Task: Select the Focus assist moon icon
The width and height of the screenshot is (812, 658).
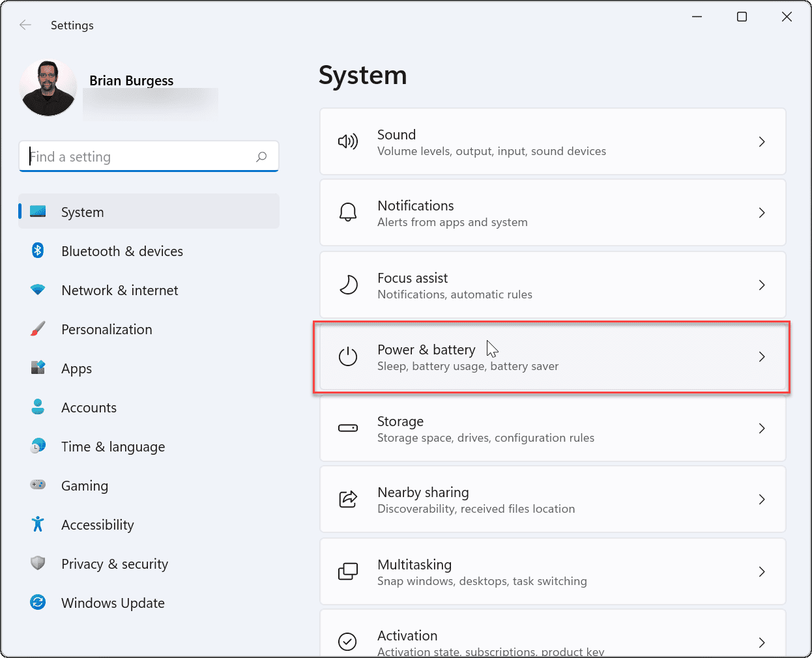Action: click(348, 285)
